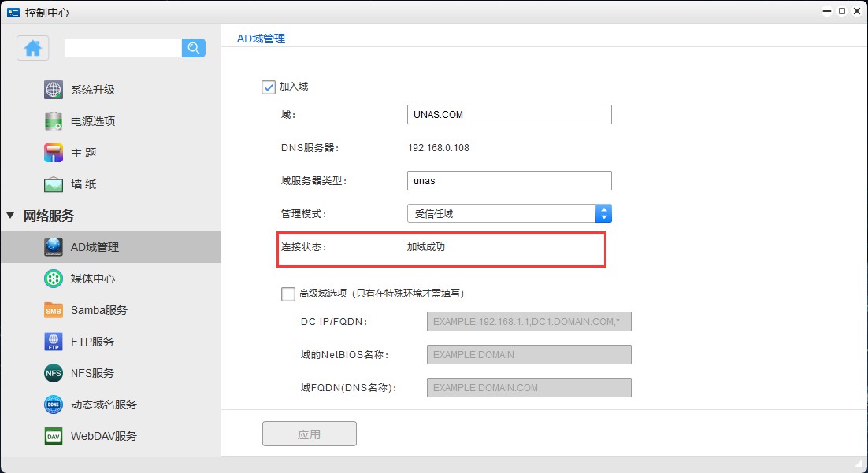The image size is (868, 473).
Task: Collapse the 网络服务 section
Action: [x=10, y=216]
